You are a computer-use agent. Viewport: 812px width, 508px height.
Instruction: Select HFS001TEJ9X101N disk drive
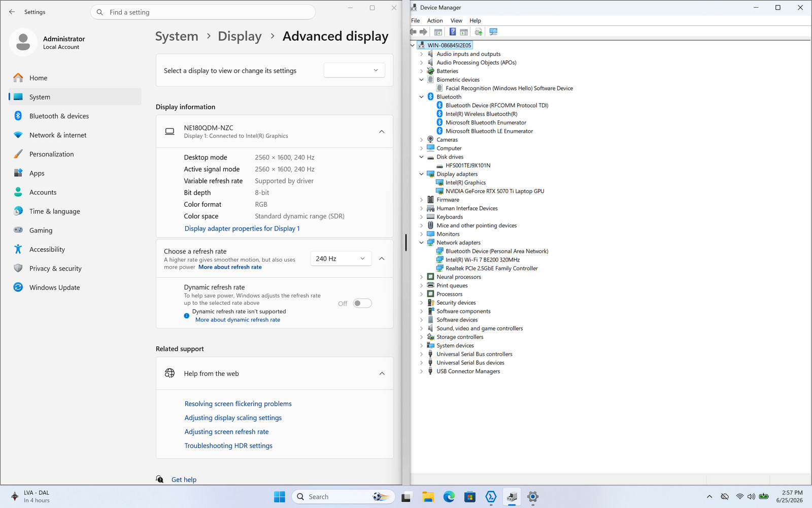pos(468,165)
